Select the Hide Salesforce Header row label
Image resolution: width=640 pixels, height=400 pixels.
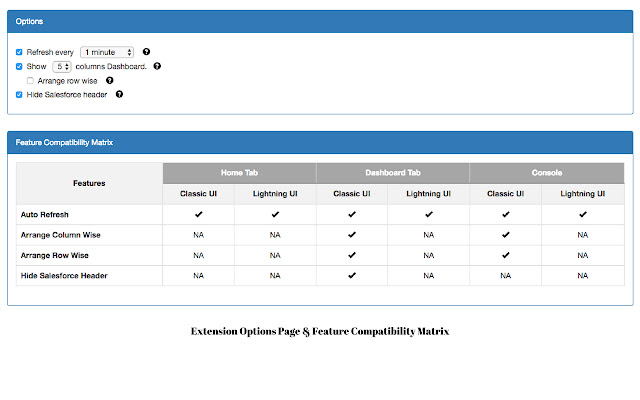64,276
